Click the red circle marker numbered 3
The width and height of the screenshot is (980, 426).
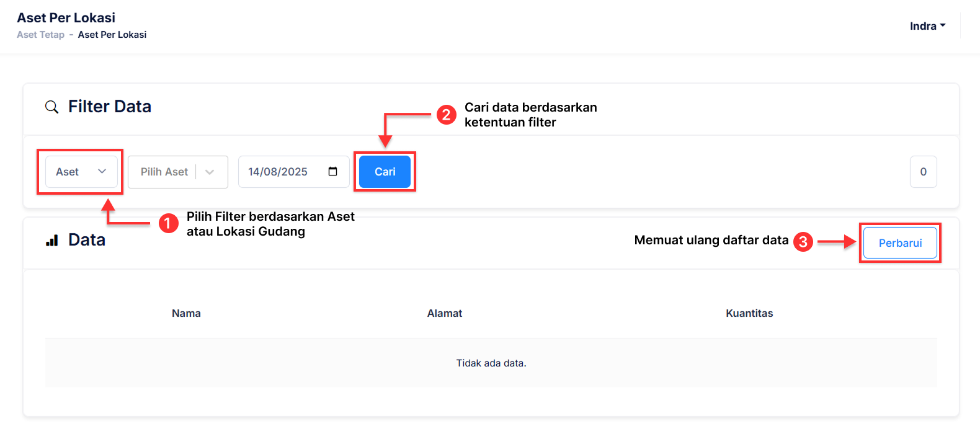pyautogui.click(x=803, y=241)
